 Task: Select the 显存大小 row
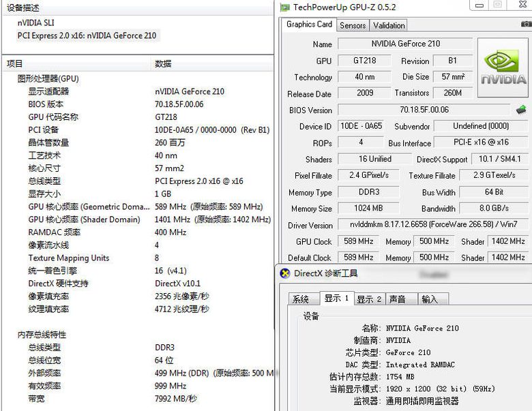[138, 194]
